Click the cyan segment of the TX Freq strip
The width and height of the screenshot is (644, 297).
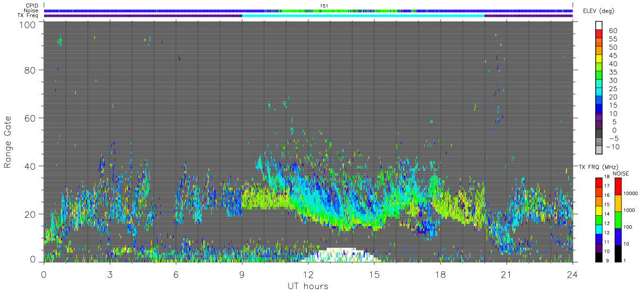tap(363, 16)
